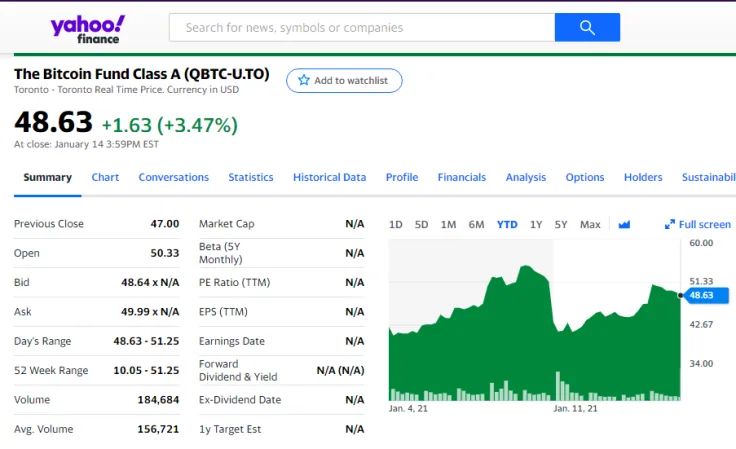Image resolution: width=736 pixels, height=449 pixels.
Task: Click the Day's Range value 48.63 - 51.25
Action: [x=146, y=341]
